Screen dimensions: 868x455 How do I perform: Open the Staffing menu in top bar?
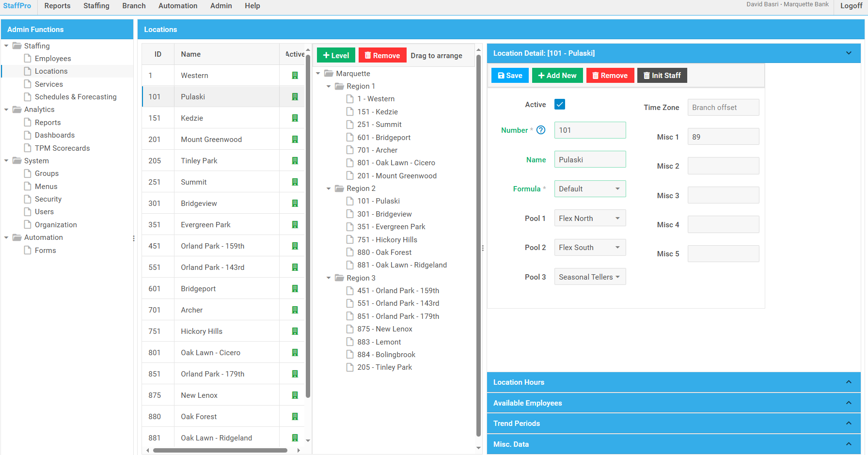pyautogui.click(x=96, y=6)
